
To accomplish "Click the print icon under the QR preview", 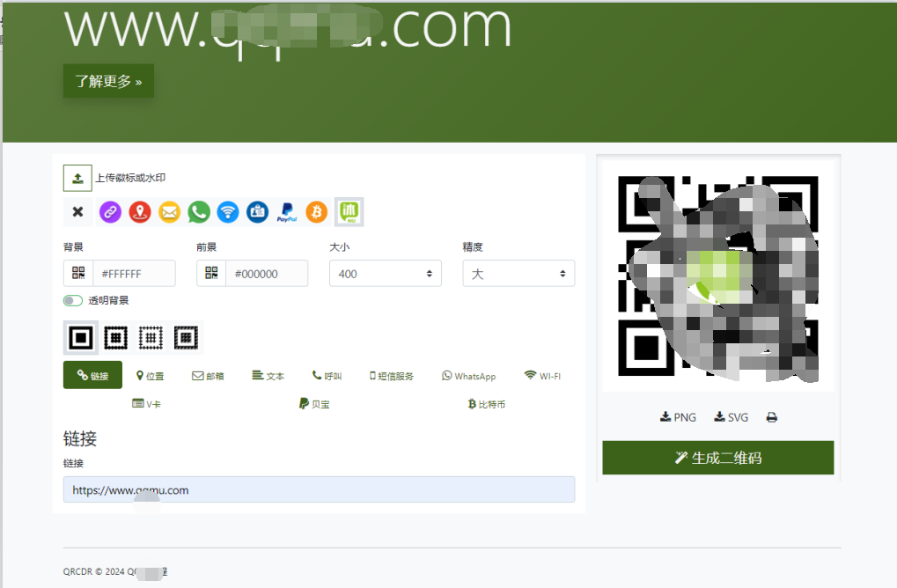I will coord(772,416).
